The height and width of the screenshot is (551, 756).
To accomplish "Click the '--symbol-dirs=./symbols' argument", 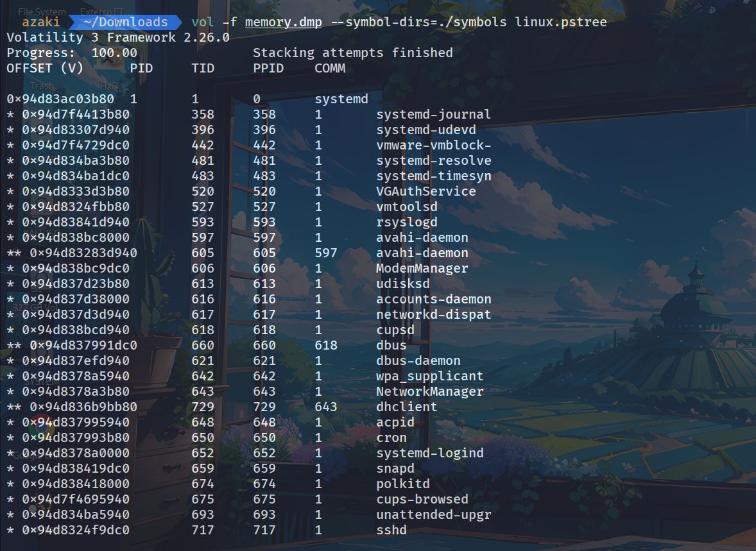I will pos(419,22).
